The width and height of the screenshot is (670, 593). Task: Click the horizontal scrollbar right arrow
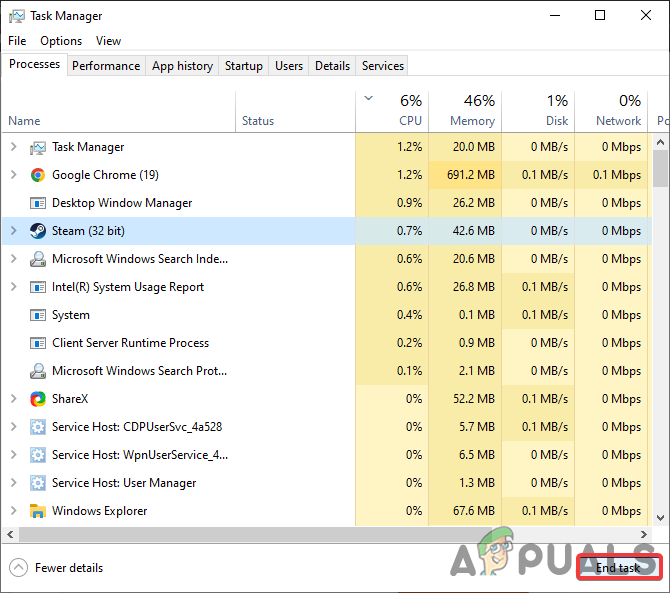pyautogui.click(x=644, y=534)
